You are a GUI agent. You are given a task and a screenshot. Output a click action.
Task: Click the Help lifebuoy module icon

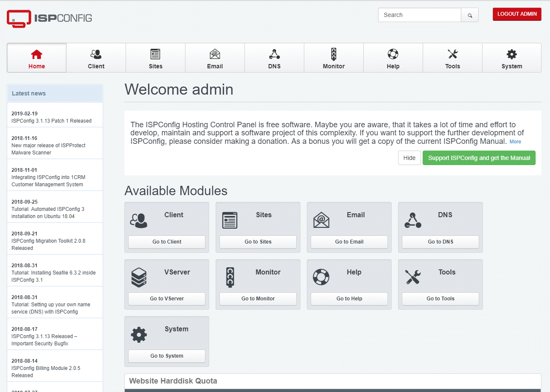pos(321,277)
